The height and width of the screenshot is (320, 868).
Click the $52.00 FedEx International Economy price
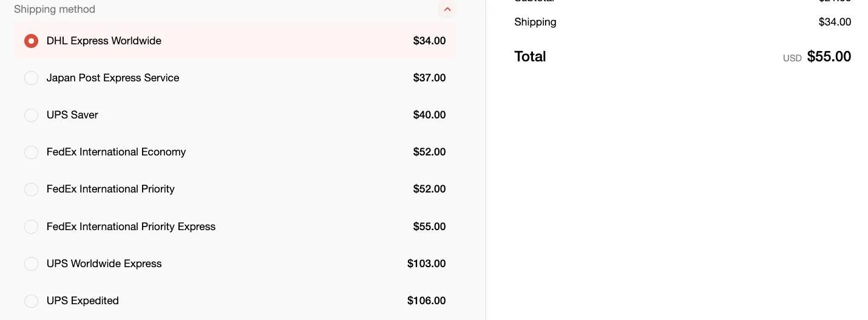[x=429, y=152]
